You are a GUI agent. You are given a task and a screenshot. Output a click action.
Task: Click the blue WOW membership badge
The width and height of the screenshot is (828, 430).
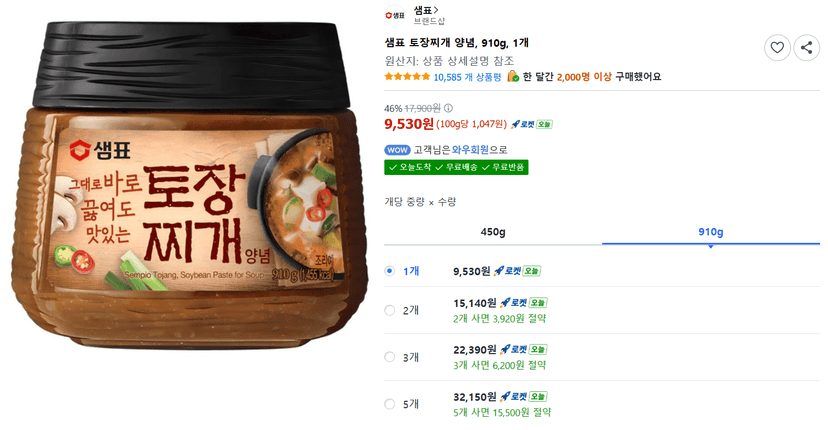point(398,150)
